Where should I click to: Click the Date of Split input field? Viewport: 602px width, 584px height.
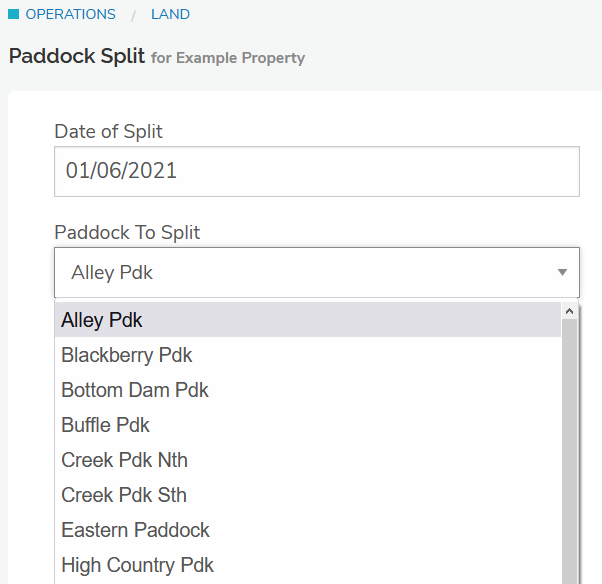point(316,171)
